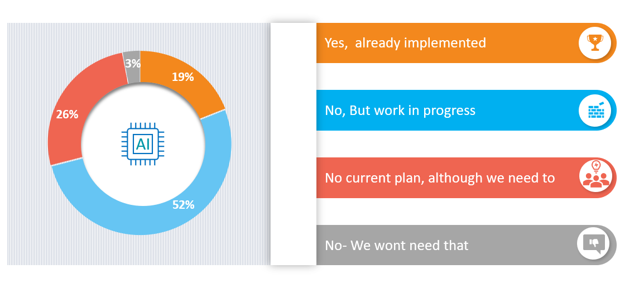Image resolution: width=644 pixels, height=283 pixels.
Task: Click the "No, But work in progress" label
Action: pos(400,111)
